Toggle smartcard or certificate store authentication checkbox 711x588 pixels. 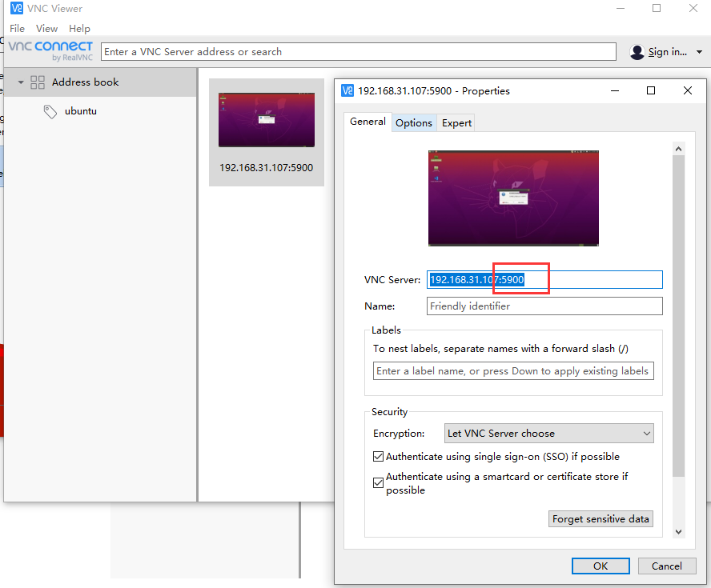pyautogui.click(x=378, y=482)
